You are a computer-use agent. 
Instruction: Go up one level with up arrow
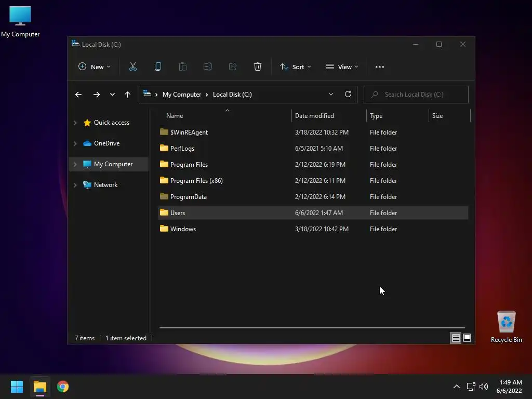(127, 95)
